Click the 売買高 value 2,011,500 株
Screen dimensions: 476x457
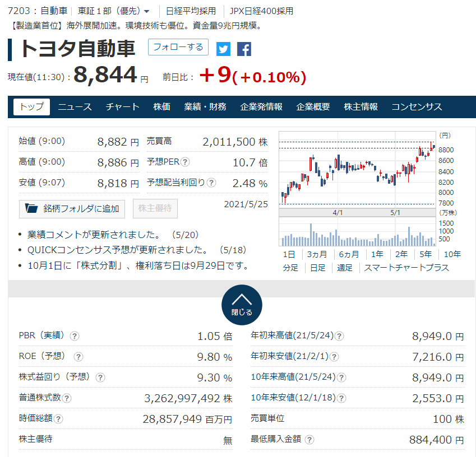(x=235, y=142)
